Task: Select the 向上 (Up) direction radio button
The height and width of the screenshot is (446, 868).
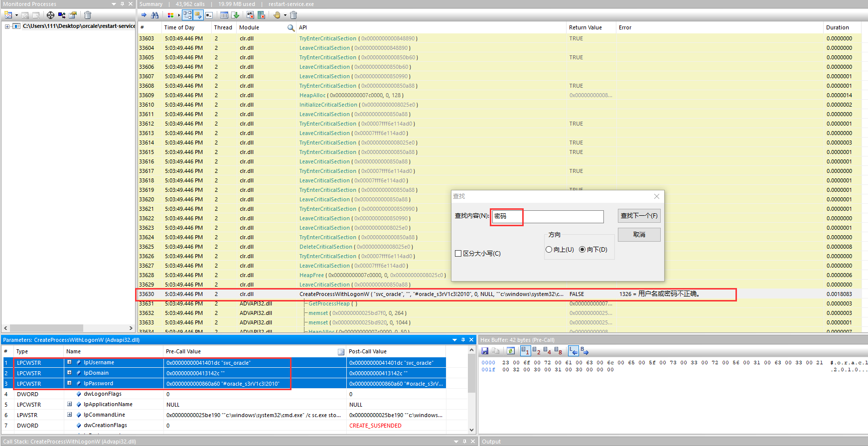Action: coord(549,250)
